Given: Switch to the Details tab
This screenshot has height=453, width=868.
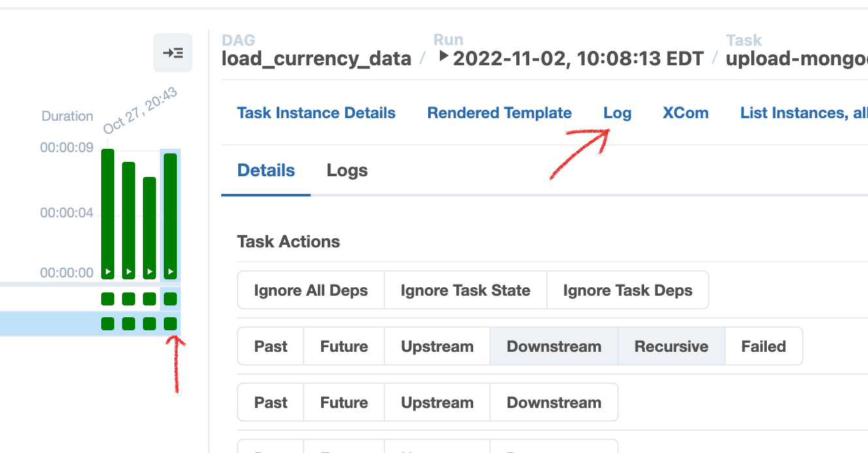Looking at the screenshot, I should (266, 171).
